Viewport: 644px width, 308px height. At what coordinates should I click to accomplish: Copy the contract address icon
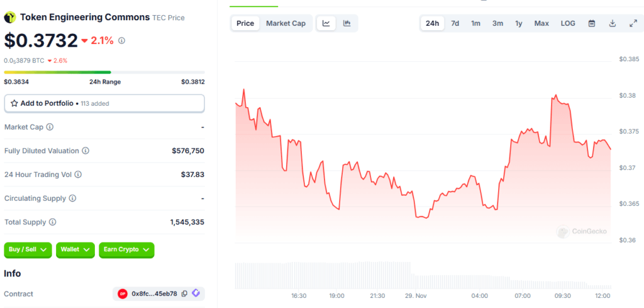(x=184, y=294)
